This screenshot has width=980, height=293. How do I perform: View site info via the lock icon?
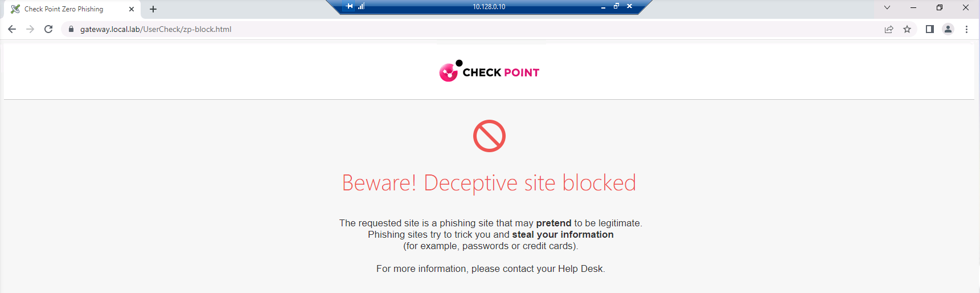[x=71, y=29]
